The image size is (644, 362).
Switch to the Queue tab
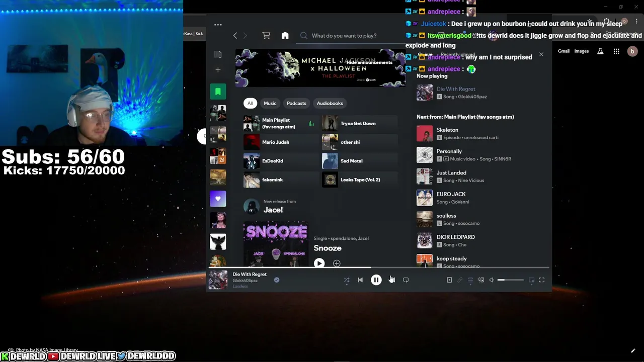click(425, 54)
